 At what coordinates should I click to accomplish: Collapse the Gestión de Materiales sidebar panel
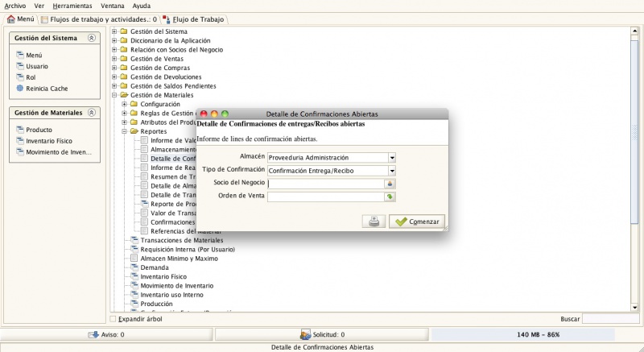(x=92, y=113)
